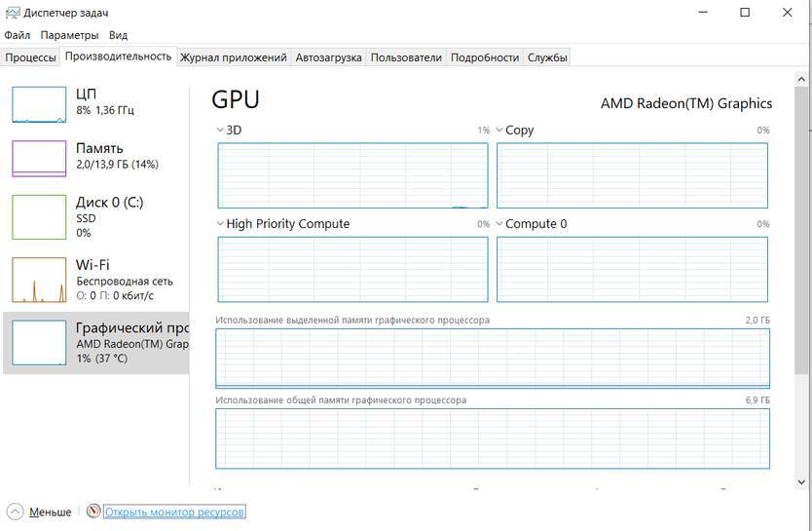Viewport: 812px width, 531px height.
Task: Open the Службы tab
Action: (547, 57)
